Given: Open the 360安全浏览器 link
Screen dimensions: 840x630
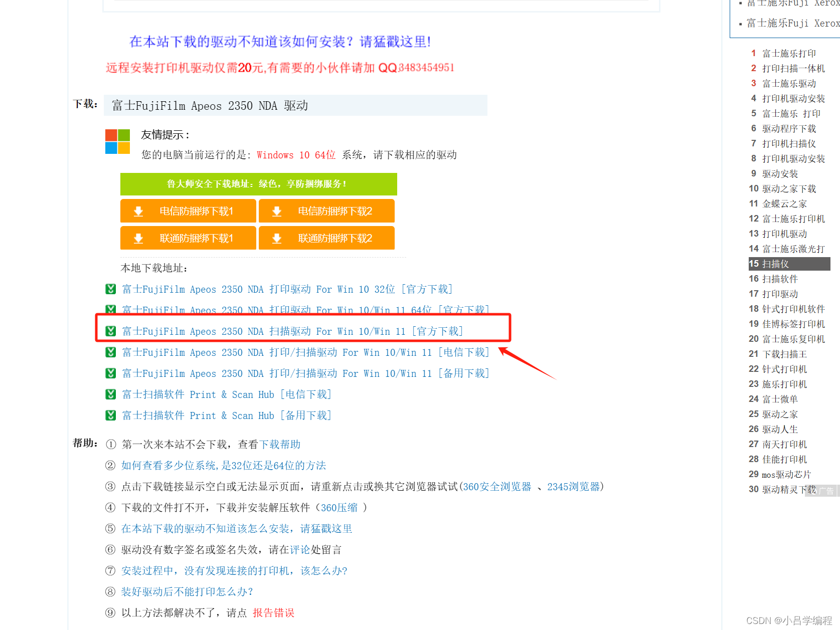Looking at the screenshot, I should [x=497, y=487].
